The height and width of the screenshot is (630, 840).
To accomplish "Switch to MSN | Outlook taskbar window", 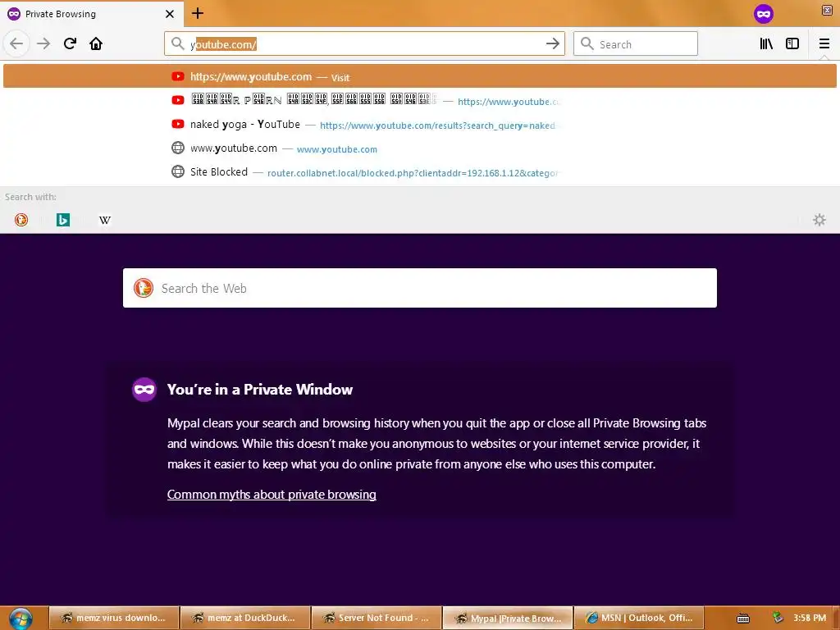I will (x=639, y=618).
